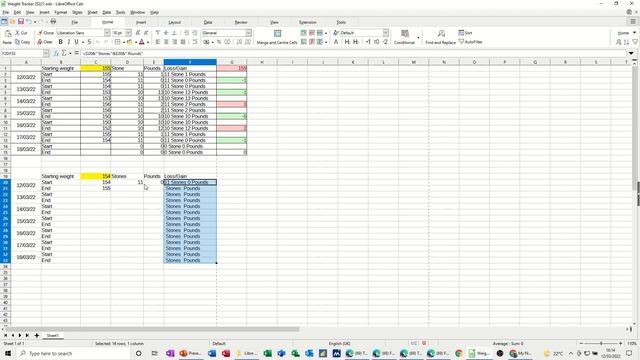Expand the formula bar arrow

(x=631, y=53)
